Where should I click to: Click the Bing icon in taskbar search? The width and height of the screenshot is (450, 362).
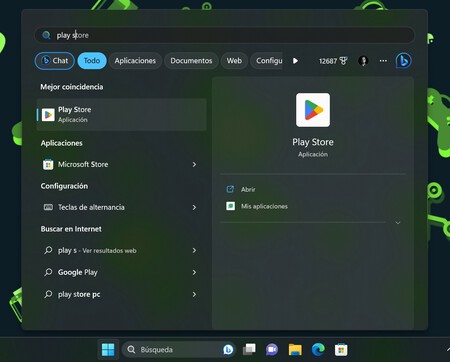(228, 350)
